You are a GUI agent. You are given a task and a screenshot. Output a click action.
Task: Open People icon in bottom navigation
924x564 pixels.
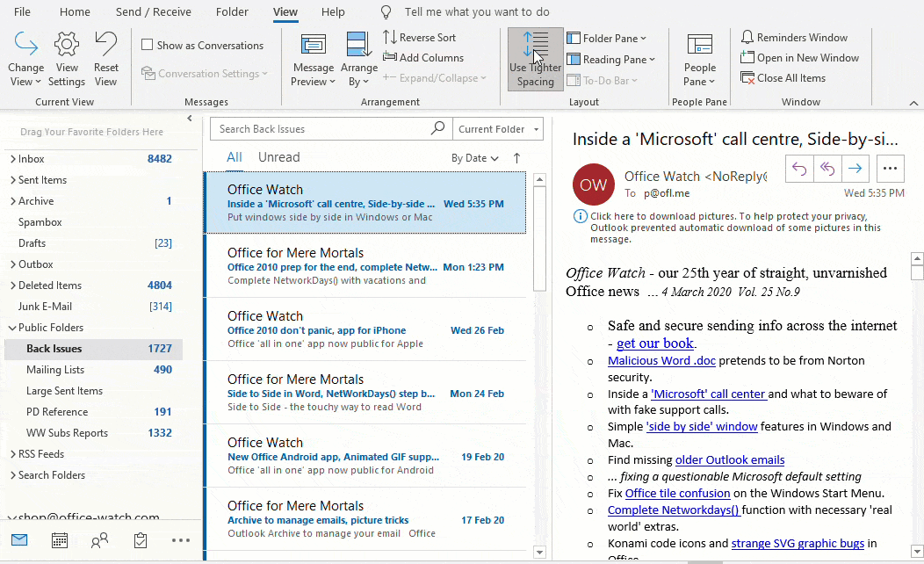coord(100,540)
